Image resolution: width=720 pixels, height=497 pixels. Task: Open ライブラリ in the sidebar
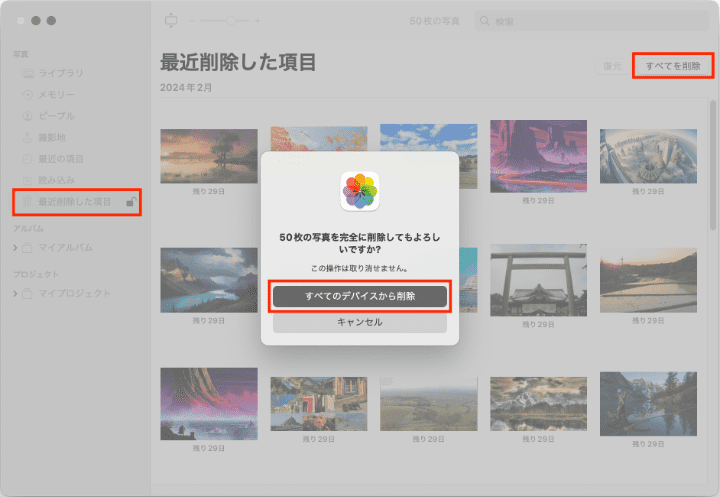(x=61, y=73)
